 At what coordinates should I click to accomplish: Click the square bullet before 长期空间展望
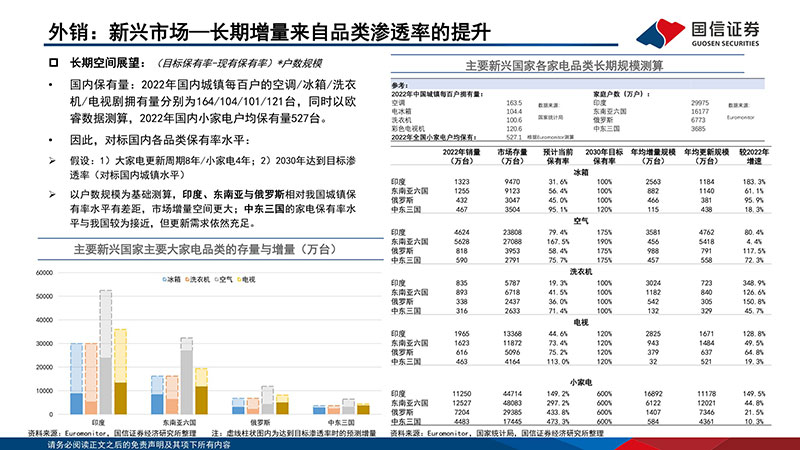(54, 63)
